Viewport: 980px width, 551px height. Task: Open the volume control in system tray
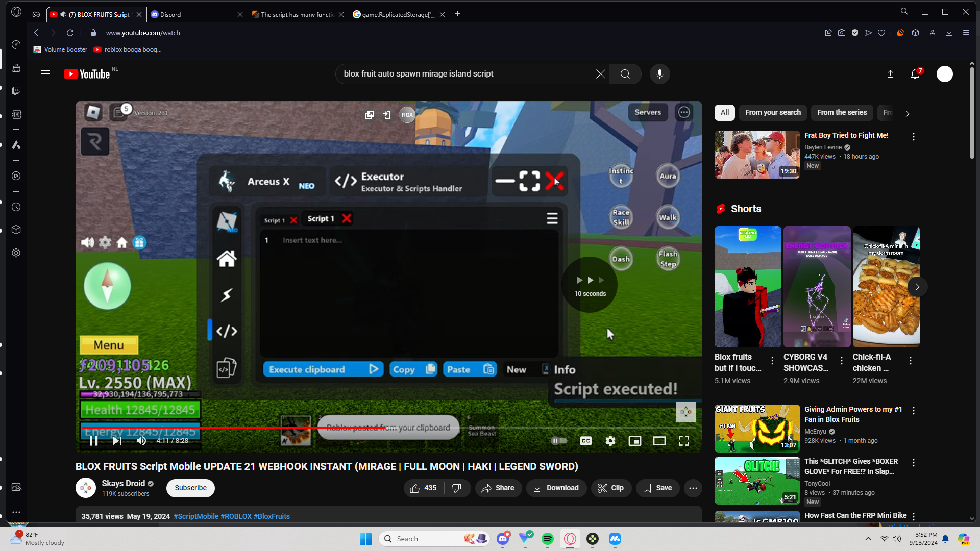click(897, 539)
